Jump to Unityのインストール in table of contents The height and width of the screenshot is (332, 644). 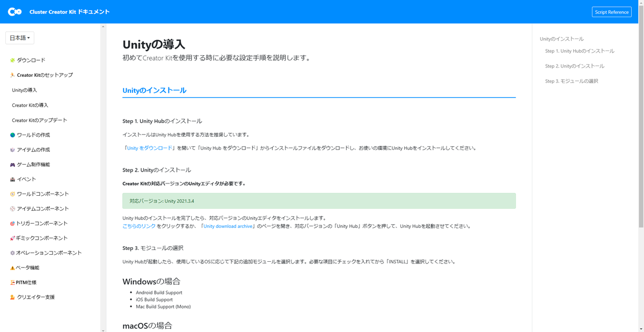tap(562, 39)
